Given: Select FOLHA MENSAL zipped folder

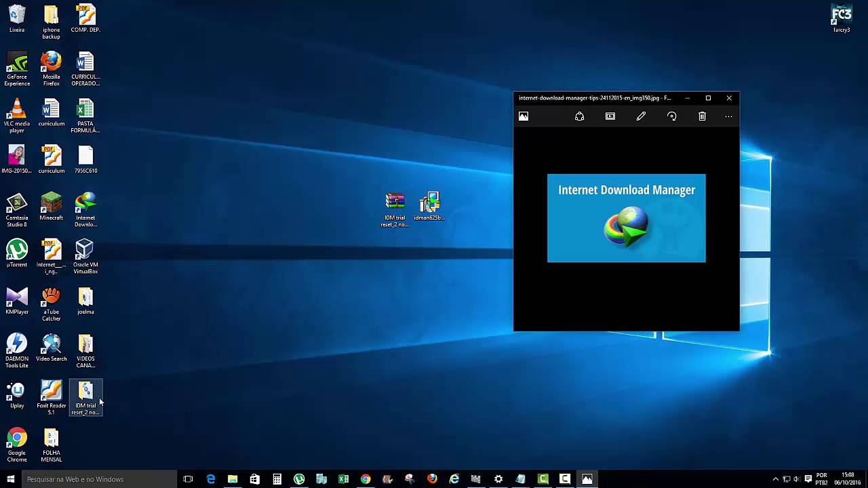Looking at the screenshot, I should [x=51, y=445].
